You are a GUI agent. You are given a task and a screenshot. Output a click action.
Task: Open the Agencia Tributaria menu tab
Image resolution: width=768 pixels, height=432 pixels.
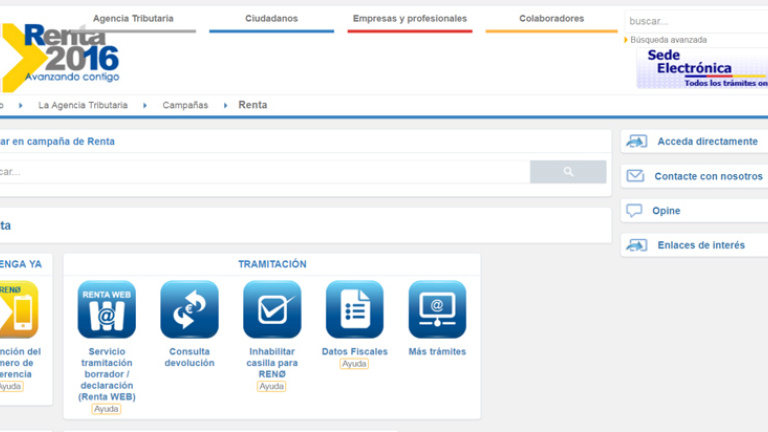pyautogui.click(x=133, y=19)
